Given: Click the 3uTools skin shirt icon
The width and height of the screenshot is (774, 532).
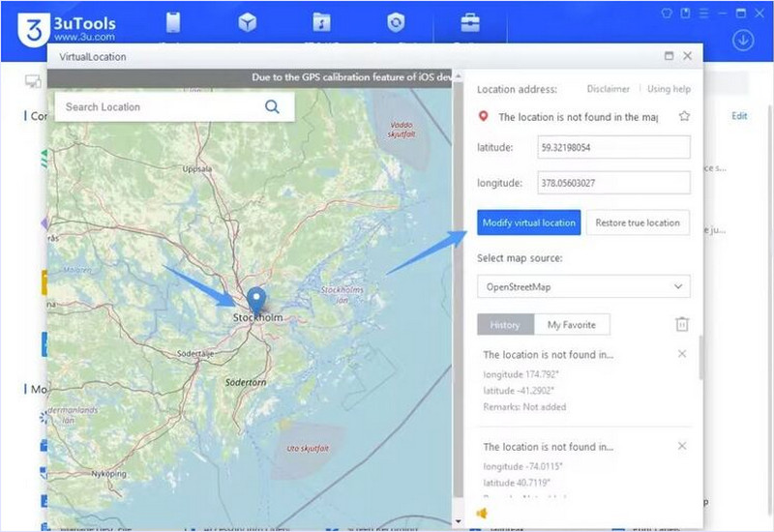Looking at the screenshot, I should coord(667,14).
